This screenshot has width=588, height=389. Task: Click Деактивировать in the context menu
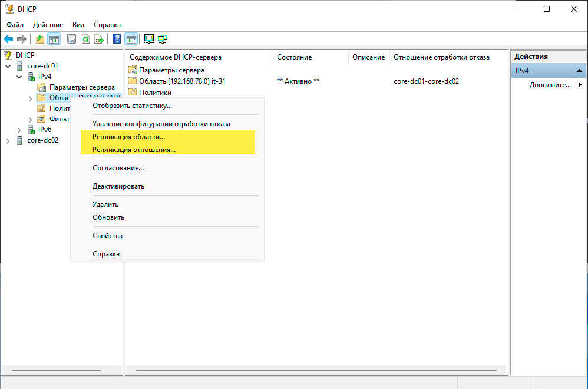[x=118, y=186]
